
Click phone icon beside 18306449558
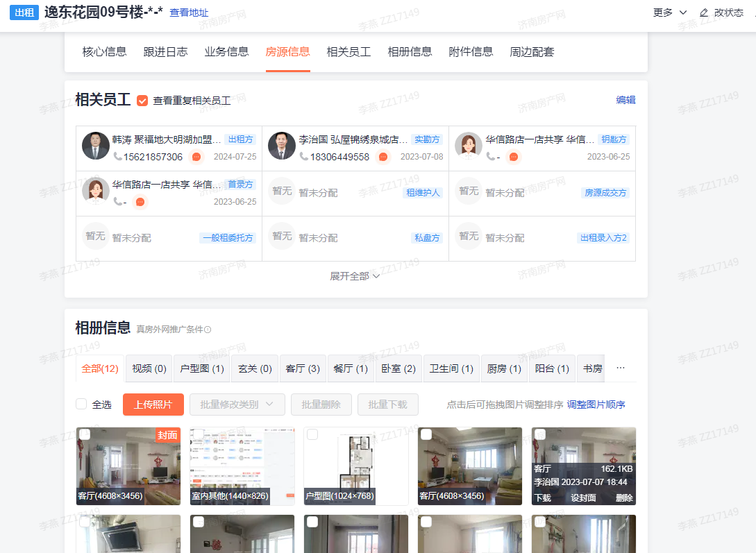(304, 157)
